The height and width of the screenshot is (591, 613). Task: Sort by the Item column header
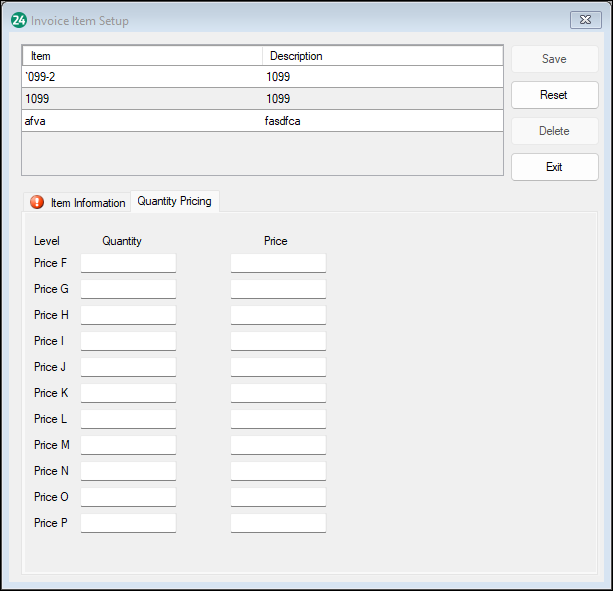click(x=142, y=56)
